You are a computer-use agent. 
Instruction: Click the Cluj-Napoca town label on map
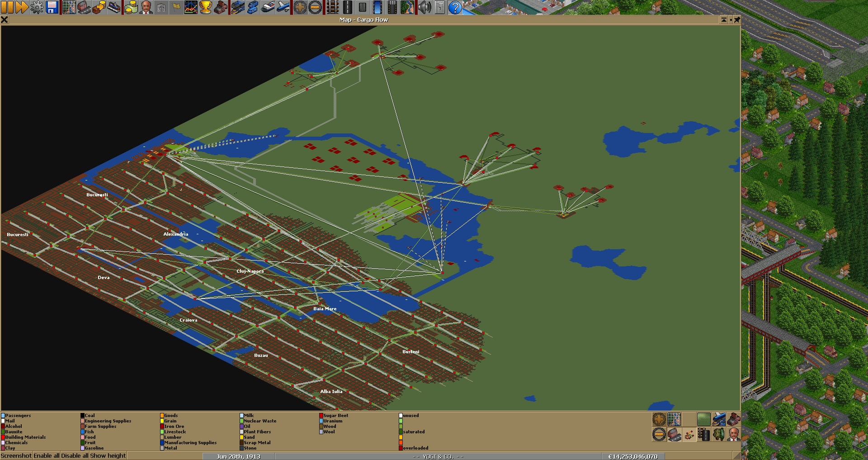coord(250,271)
